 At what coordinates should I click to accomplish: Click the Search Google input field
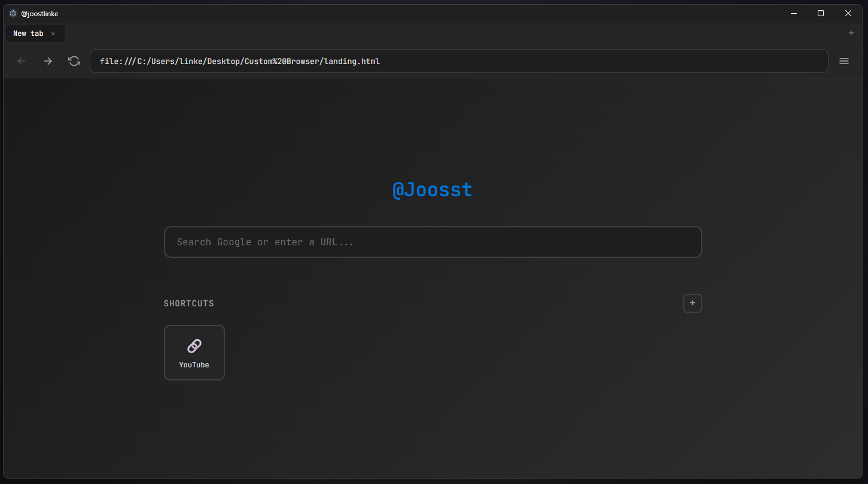pos(433,242)
